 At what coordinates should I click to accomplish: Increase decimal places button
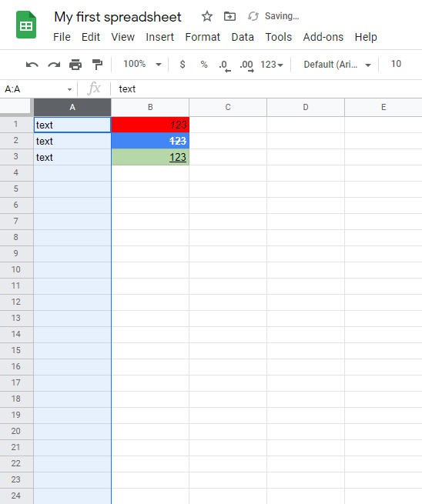[x=246, y=65]
